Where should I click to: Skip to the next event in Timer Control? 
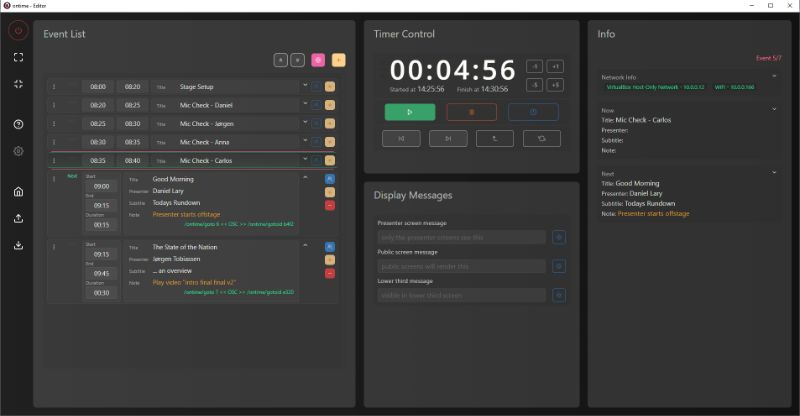click(x=448, y=139)
